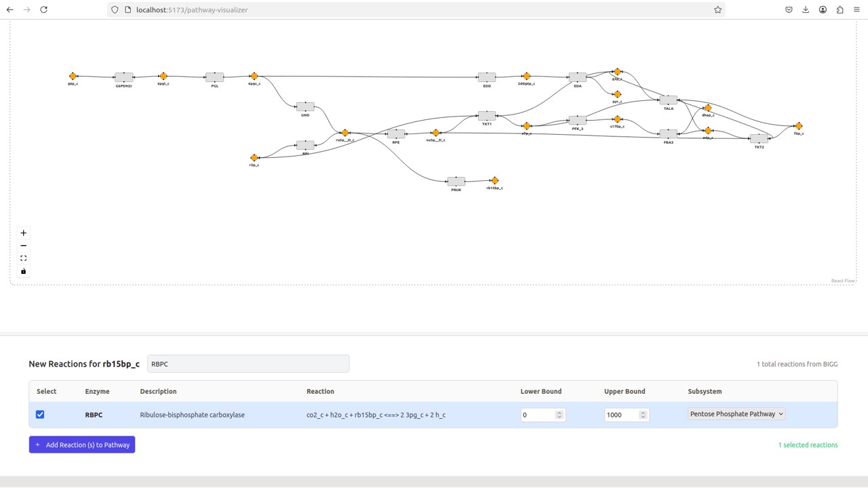Bookmark this page with the star
Image resolution: width=868 pixels, height=488 pixels.
(717, 9)
